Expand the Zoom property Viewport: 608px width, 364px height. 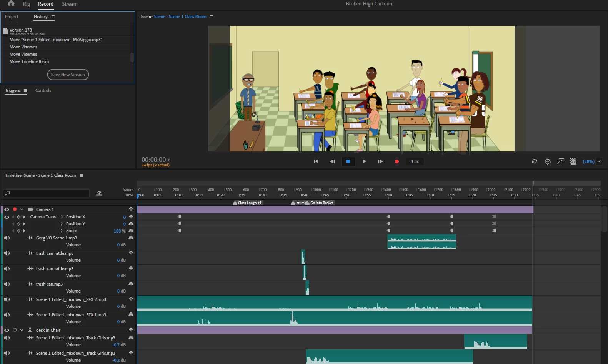coord(62,231)
